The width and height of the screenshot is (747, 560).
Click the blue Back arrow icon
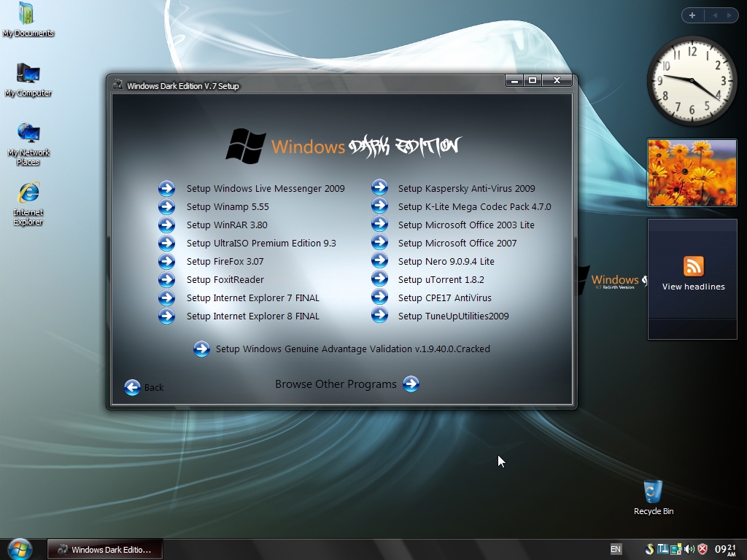133,388
